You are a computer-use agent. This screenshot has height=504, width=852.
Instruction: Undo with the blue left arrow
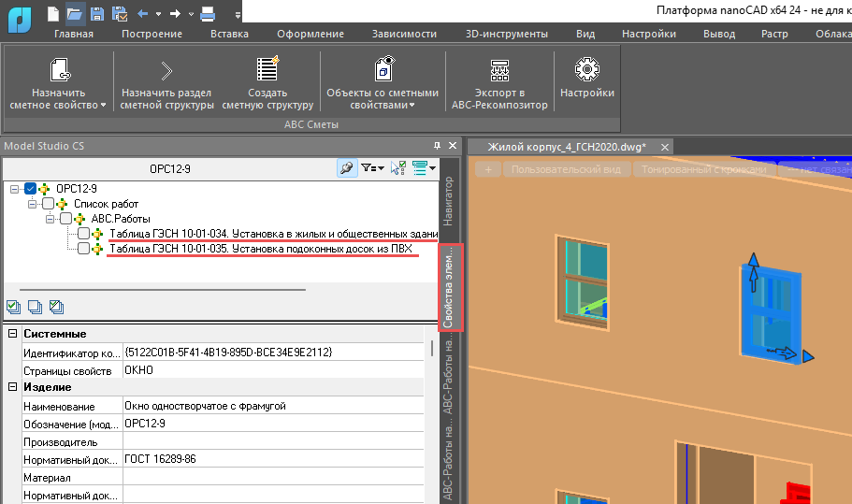[x=143, y=14]
